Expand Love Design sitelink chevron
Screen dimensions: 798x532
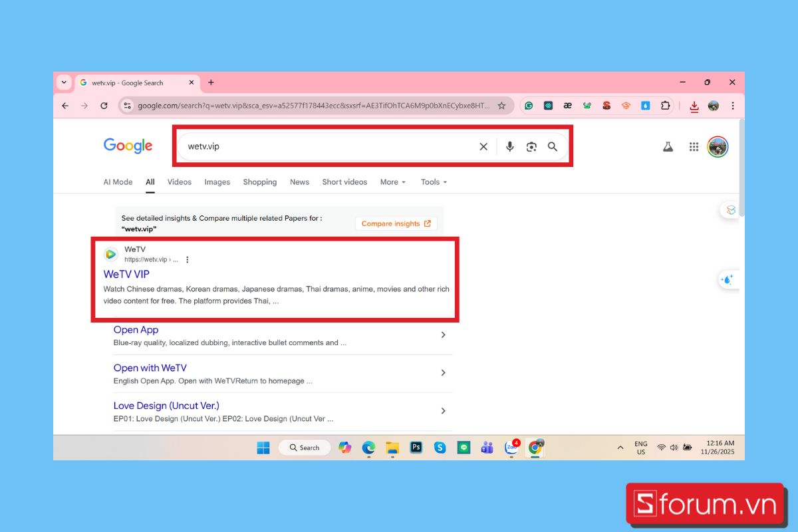(444, 411)
